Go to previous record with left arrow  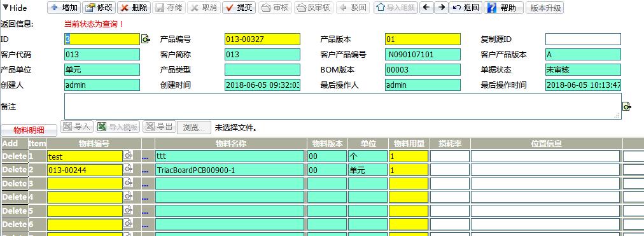(x=427, y=8)
